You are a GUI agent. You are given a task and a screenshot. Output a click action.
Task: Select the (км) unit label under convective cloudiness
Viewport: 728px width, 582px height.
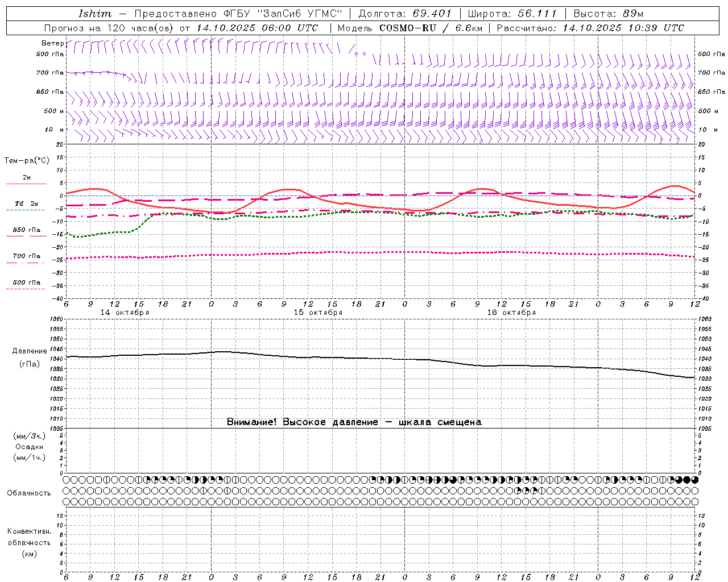coord(29,554)
